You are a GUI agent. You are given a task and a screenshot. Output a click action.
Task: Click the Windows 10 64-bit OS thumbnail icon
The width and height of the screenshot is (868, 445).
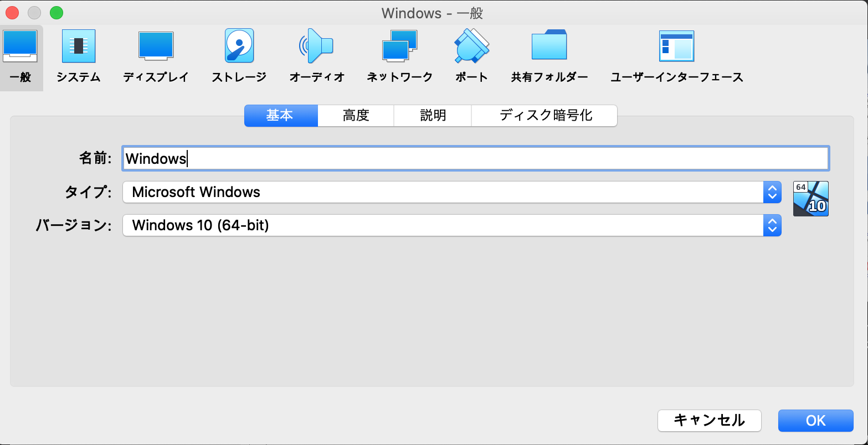(x=810, y=198)
